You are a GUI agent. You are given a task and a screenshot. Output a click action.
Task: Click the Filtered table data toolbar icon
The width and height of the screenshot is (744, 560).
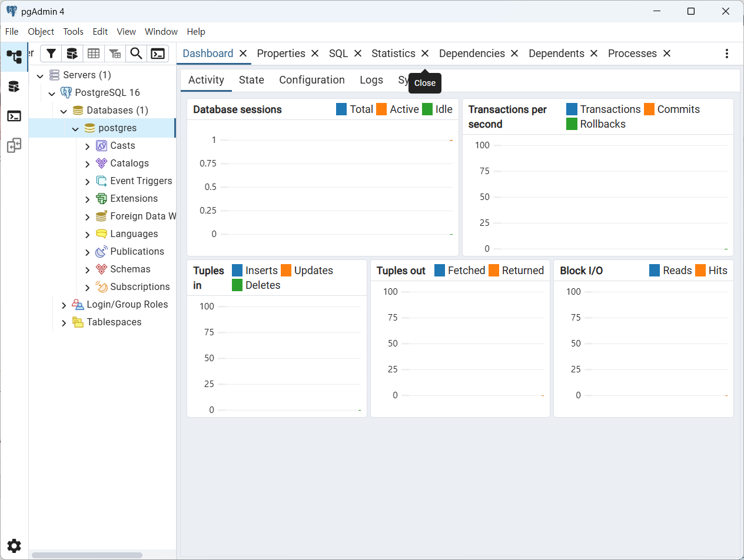click(115, 54)
